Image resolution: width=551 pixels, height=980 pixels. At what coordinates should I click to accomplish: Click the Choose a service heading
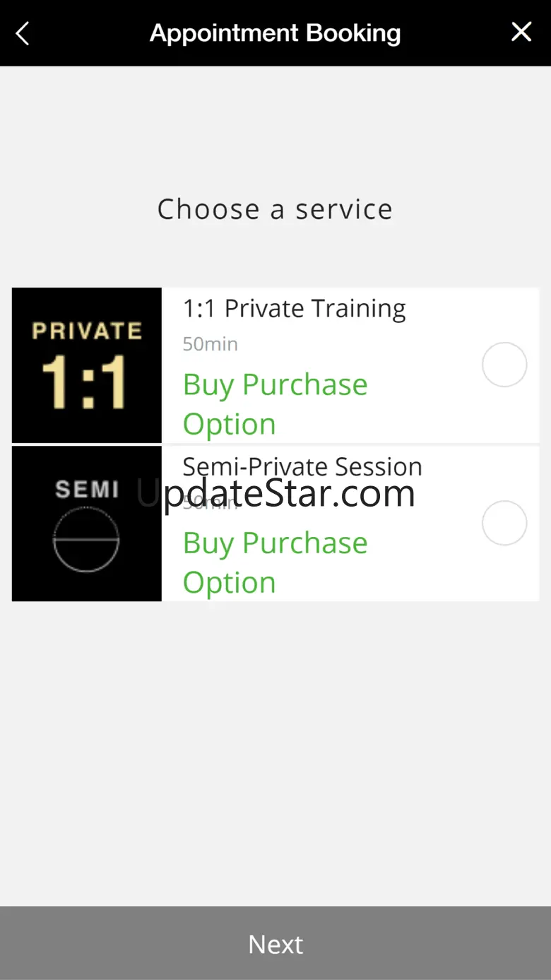coord(275,209)
